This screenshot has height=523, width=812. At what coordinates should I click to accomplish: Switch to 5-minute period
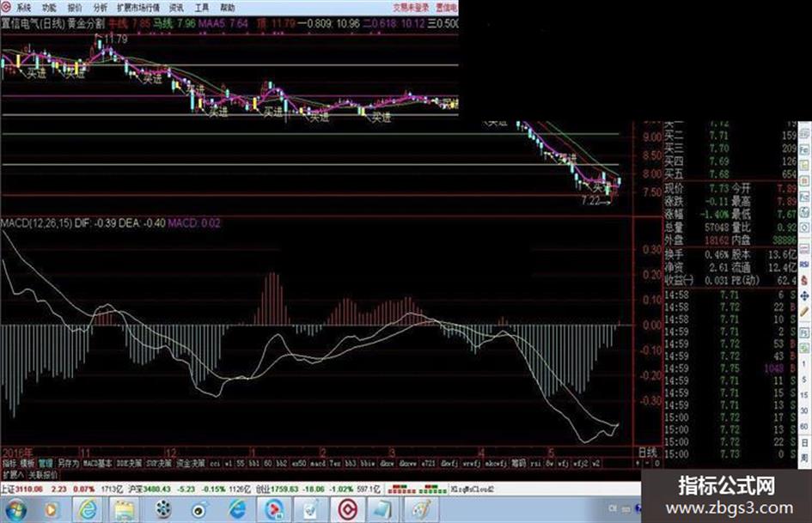pos(805,380)
